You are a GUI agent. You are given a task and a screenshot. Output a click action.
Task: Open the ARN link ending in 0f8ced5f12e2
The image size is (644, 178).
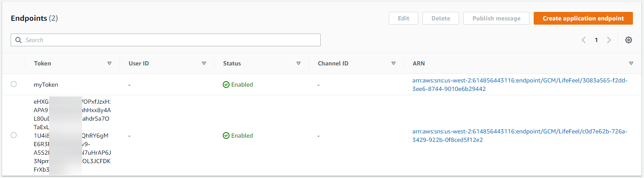[520, 136]
